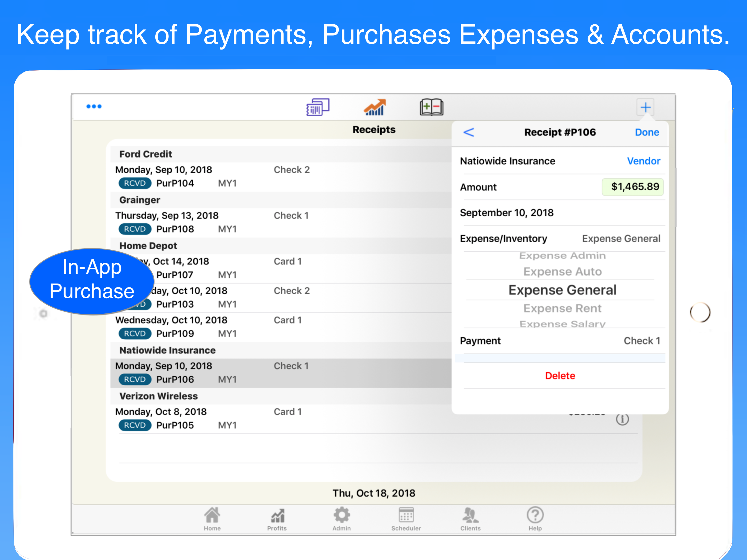
Task: Choose Expense Auto in the picker
Action: tap(562, 272)
